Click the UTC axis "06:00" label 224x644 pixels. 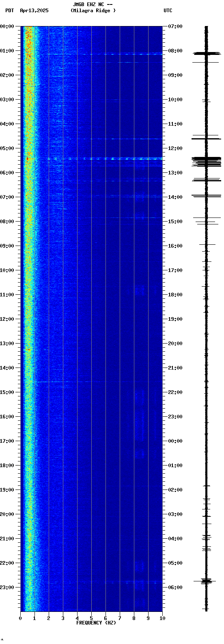[x=175, y=587]
